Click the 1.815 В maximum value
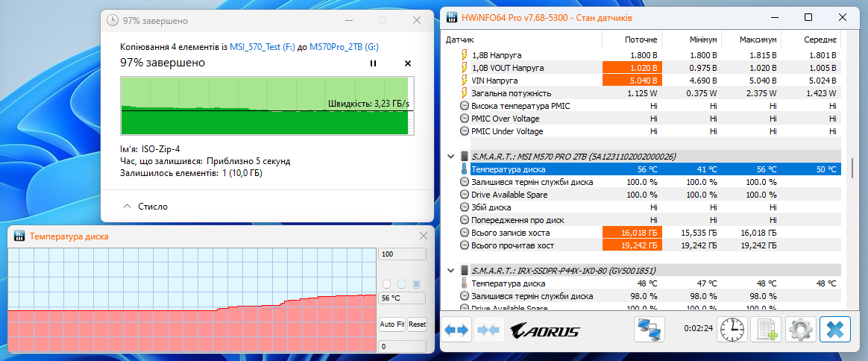Image resolution: width=868 pixels, height=361 pixels. pyautogui.click(x=761, y=55)
